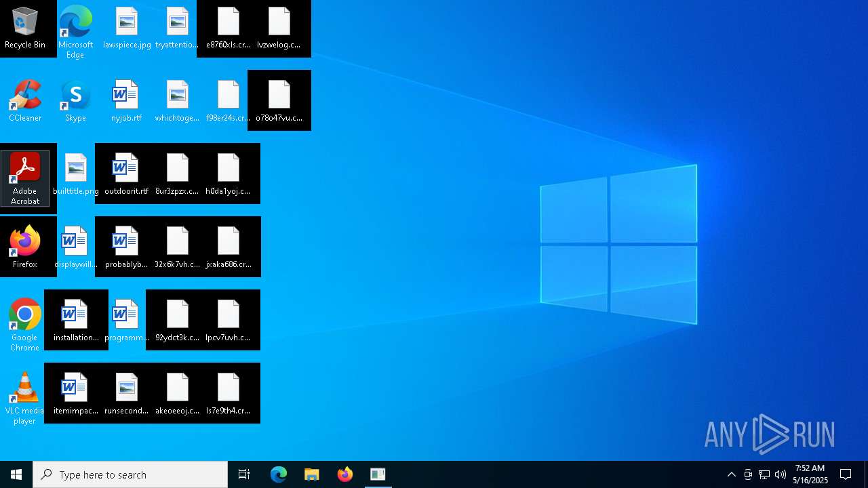868x488 pixels.
Task: Select the outdoorit.rtf document icon
Action: click(x=127, y=175)
